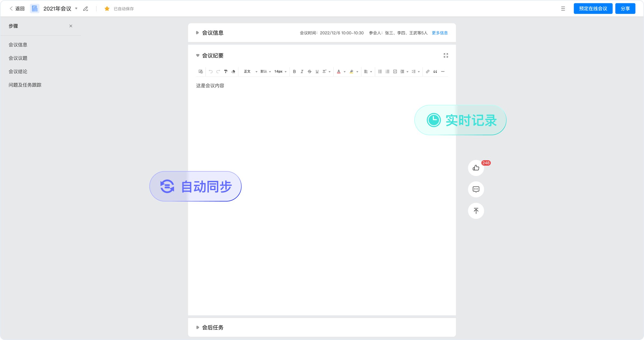Click the 预定在线会议 button

593,8
